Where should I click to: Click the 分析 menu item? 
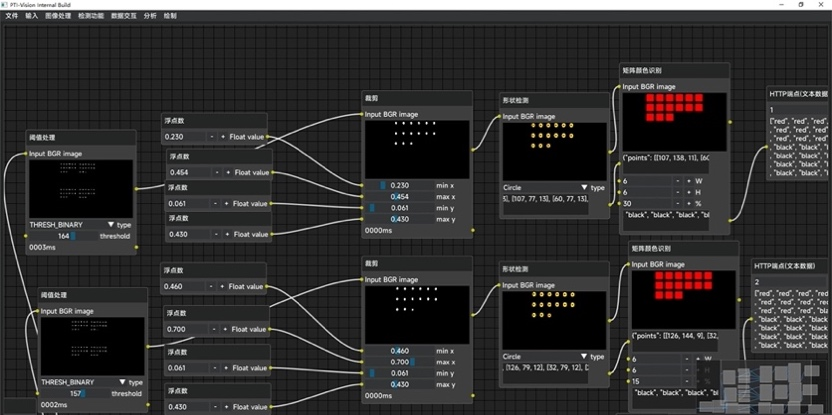pyautogui.click(x=149, y=16)
